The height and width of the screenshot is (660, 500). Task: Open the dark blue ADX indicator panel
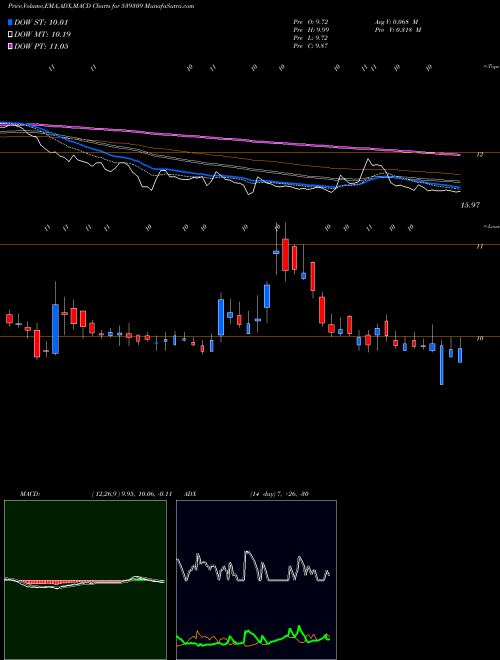(x=256, y=580)
